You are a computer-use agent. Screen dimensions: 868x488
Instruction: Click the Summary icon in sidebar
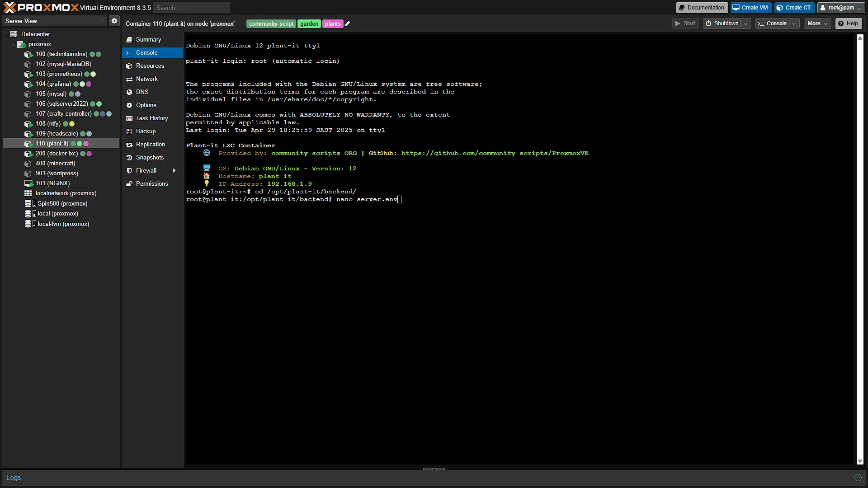coord(129,40)
